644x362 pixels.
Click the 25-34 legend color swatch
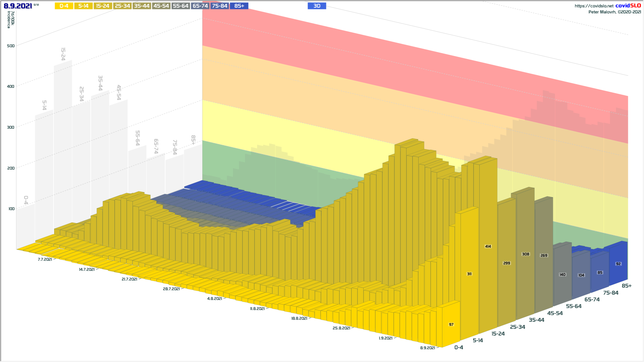point(122,6)
